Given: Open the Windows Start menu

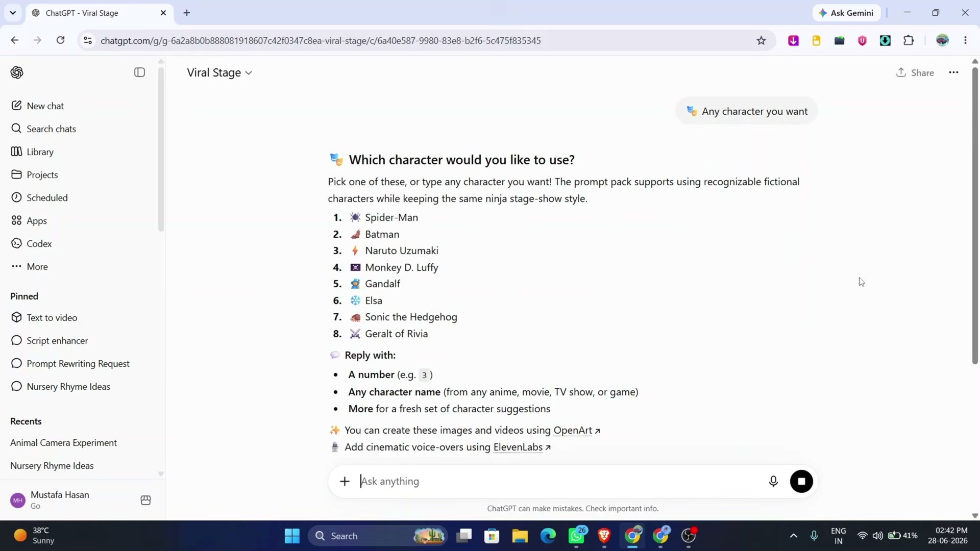Looking at the screenshot, I should pyautogui.click(x=292, y=536).
